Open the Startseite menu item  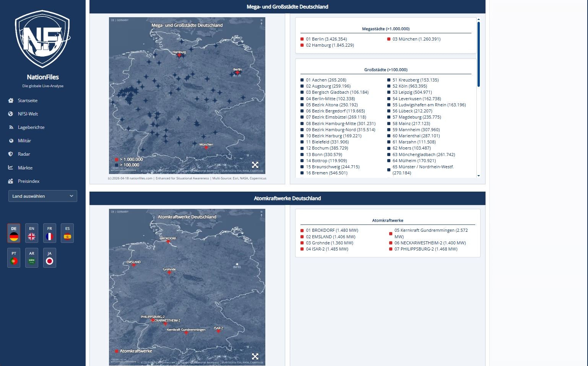(28, 101)
